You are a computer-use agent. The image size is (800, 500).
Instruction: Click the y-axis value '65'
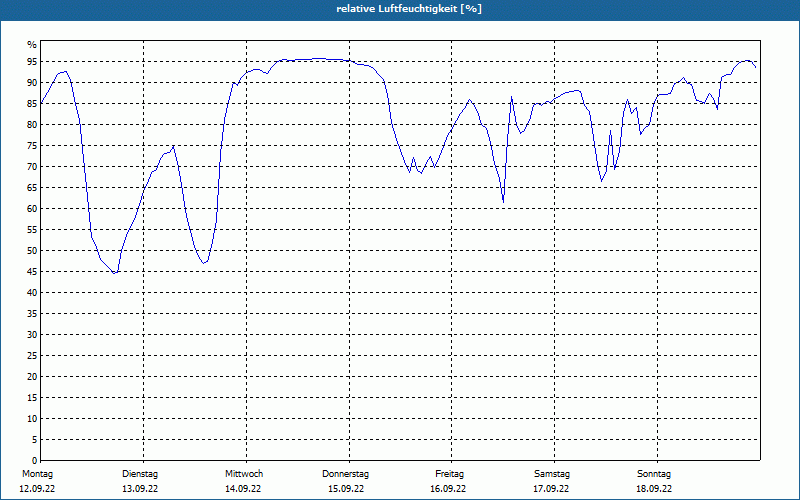tap(32, 188)
